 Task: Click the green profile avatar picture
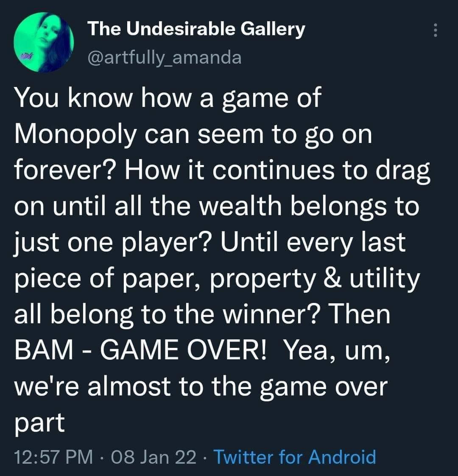[44, 42]
